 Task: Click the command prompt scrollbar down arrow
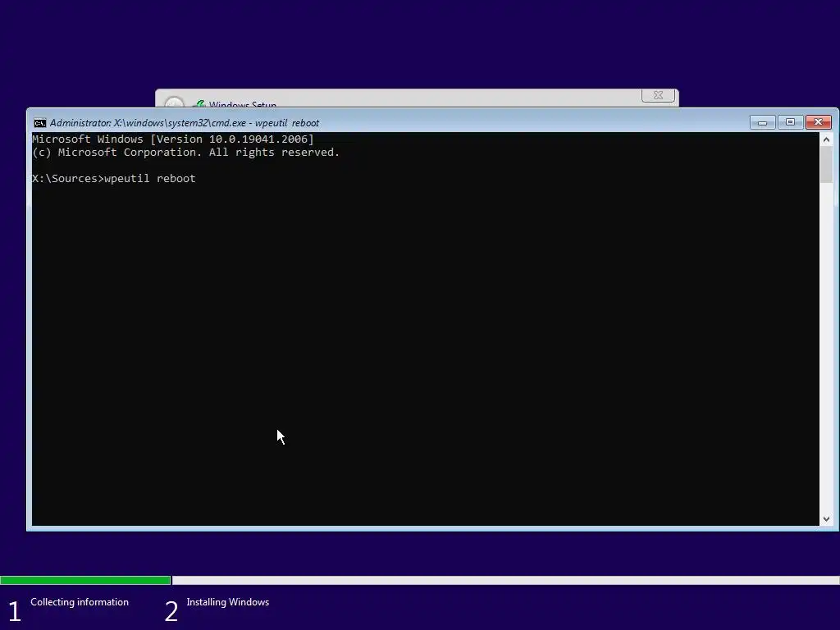[826, 518]
